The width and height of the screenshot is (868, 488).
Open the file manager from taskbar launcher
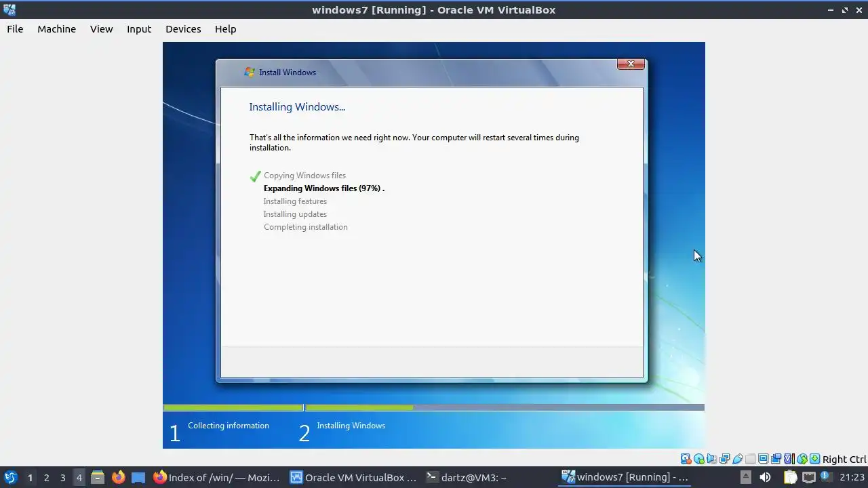coord(98,477)
